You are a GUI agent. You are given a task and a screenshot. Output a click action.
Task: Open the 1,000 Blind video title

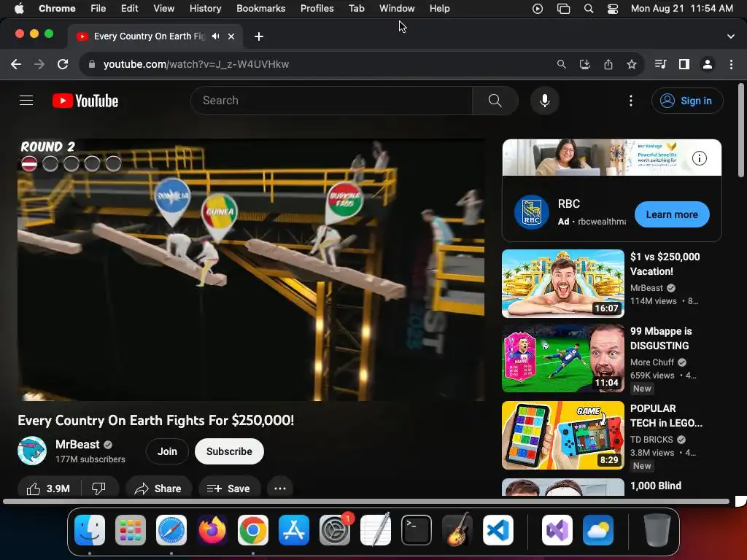[656, 486]
